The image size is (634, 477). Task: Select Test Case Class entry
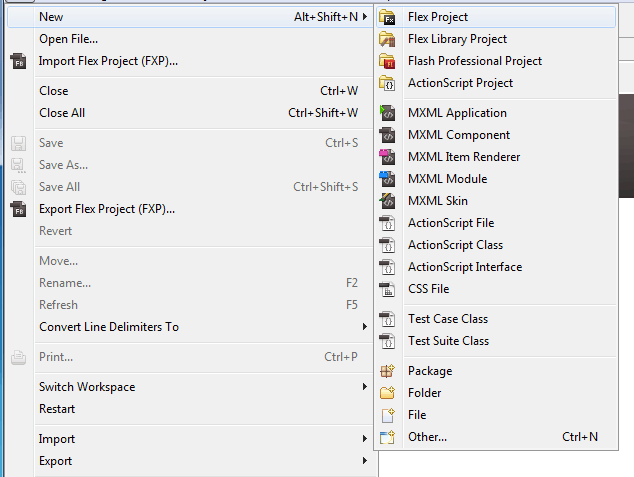point(496,319)
